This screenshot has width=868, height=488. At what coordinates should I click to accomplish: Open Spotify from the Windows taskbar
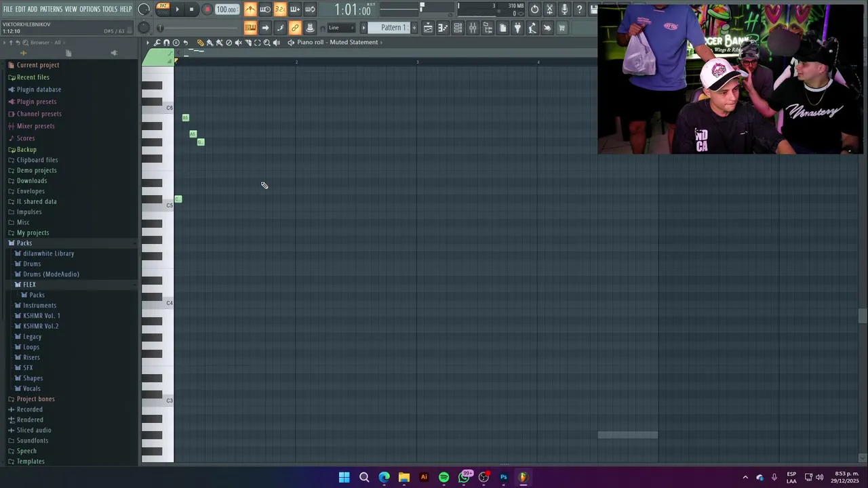pos(443,477)
